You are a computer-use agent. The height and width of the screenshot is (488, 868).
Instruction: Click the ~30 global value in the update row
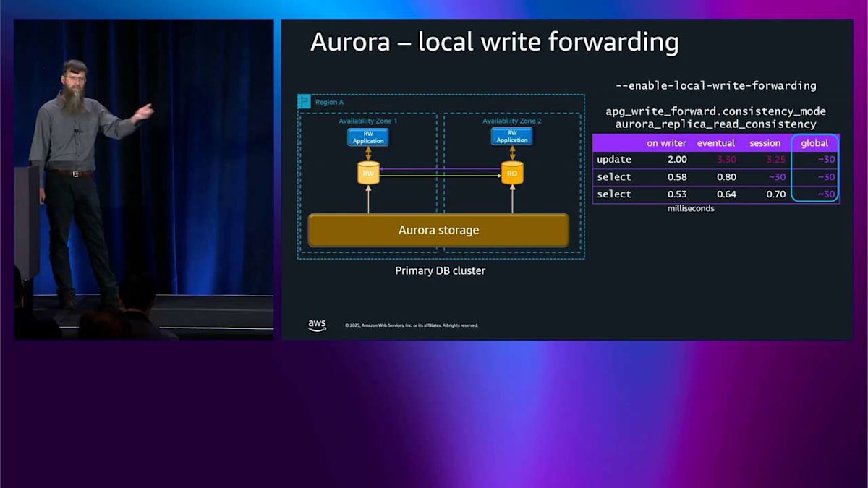coord(827,159)
